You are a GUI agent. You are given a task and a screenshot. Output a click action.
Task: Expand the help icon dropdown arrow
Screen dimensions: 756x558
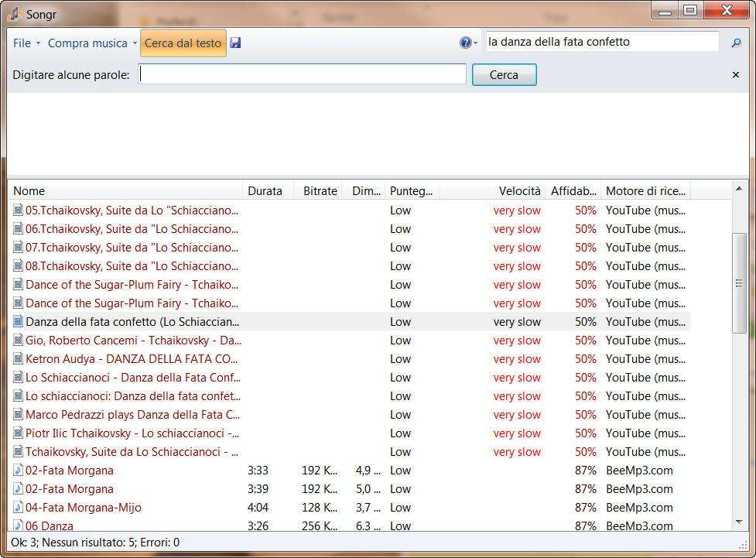pos(476,44)
